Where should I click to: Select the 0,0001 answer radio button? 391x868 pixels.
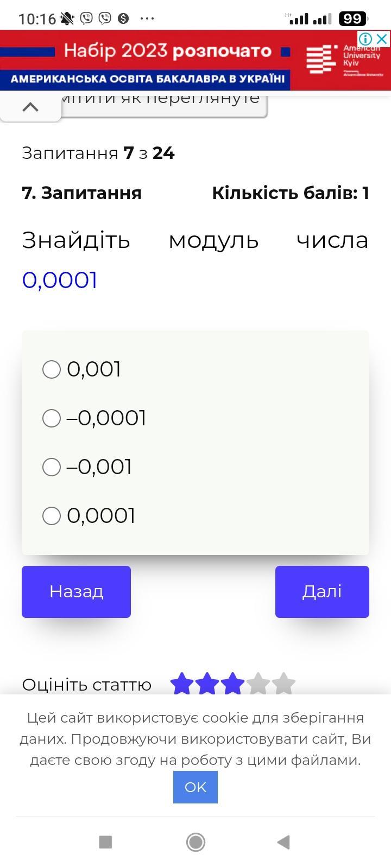[x=52, y=516]
